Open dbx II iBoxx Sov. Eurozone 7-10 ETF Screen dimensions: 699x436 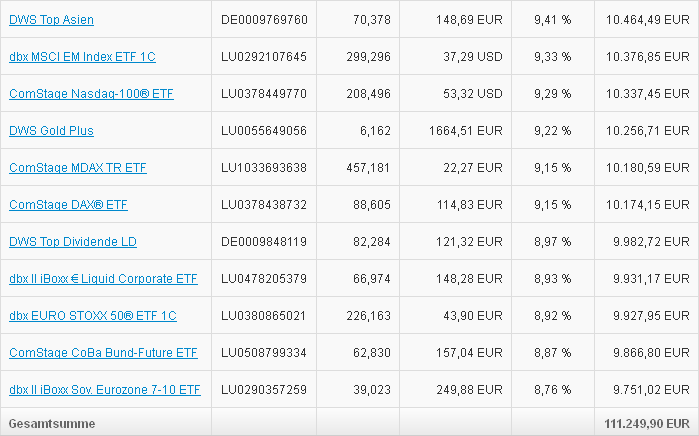point(105,390)
